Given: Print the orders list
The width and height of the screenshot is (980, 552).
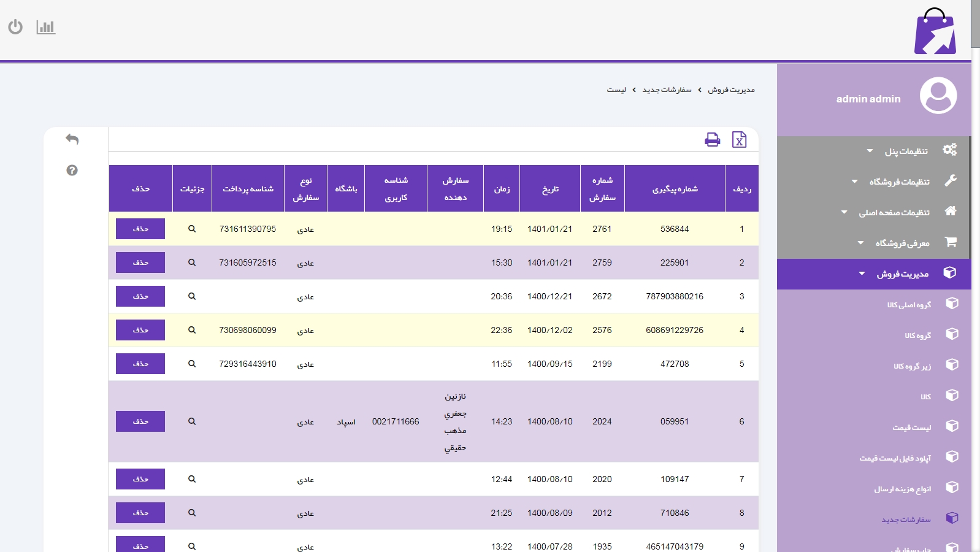Looking at the screenshot, I should pos(712,140).
